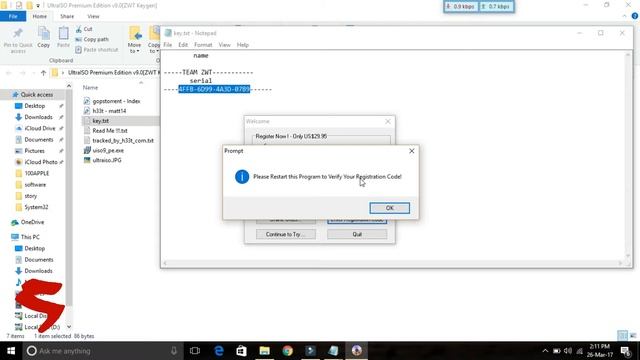Show hidden tray icons chevron
640x360 pixels.
[545, 351]
